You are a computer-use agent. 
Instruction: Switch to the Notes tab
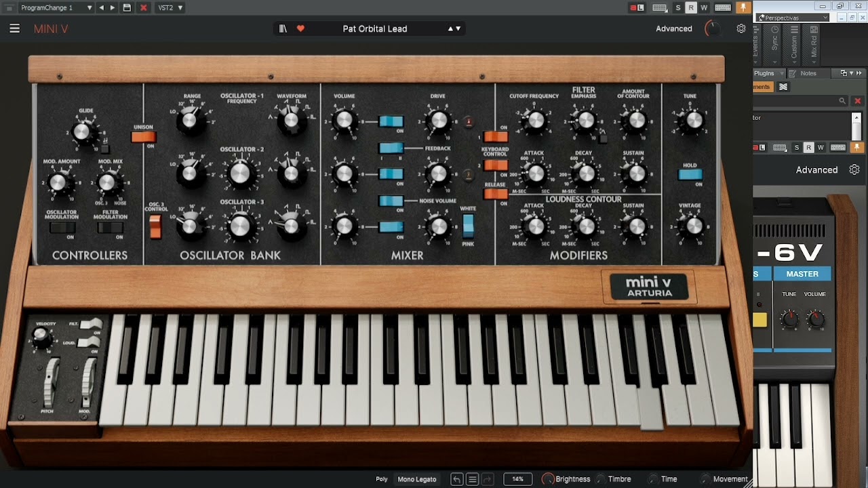tap(808, 73)
